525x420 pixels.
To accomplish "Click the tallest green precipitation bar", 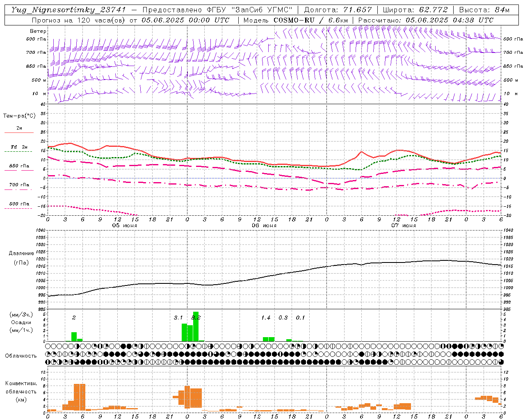I will tap(196, 326).
